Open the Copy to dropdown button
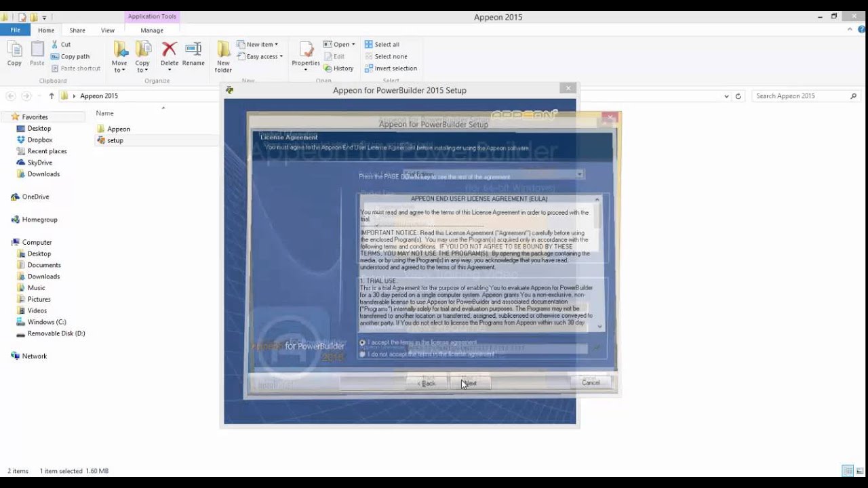Screen dimensions: 868x488 [143, 57]
